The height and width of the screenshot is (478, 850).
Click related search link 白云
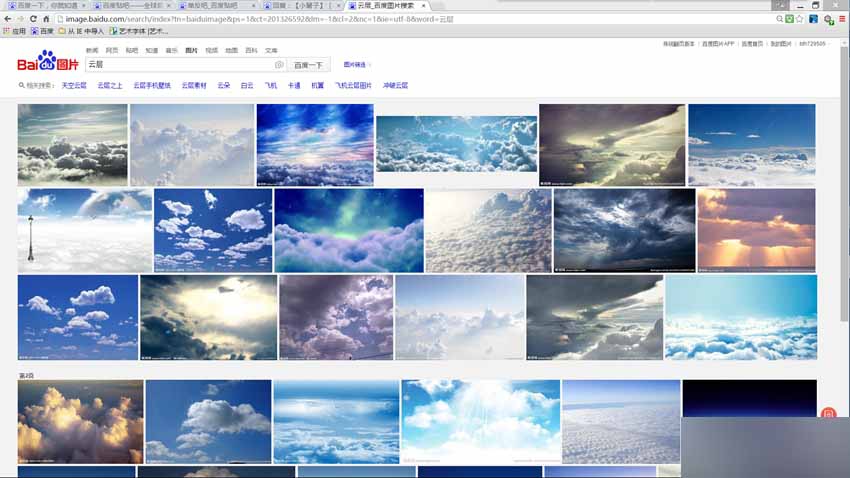(x=247, y=86)
